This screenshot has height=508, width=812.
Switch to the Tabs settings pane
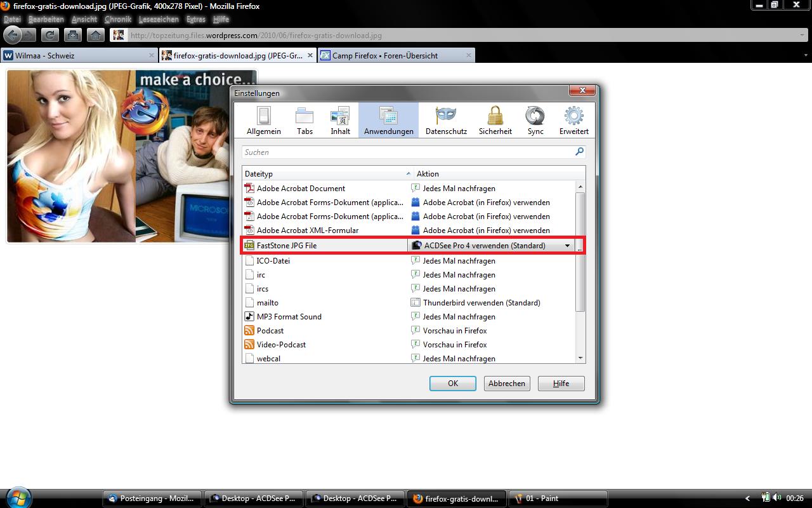[305, 120]
